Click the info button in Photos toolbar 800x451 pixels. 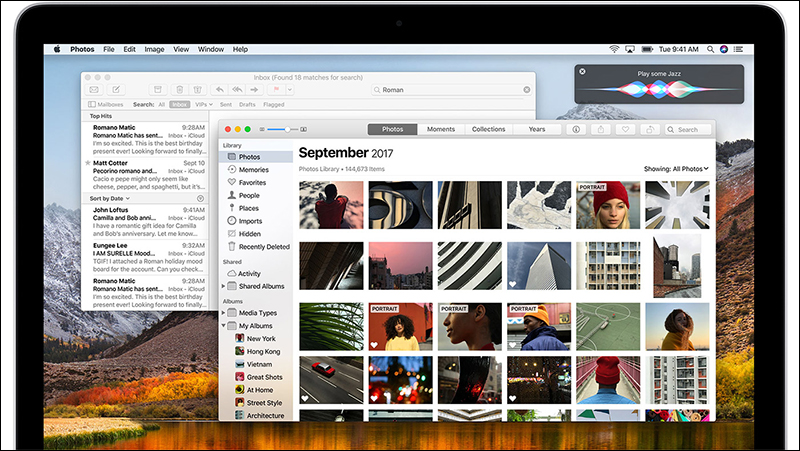point(576,130)
